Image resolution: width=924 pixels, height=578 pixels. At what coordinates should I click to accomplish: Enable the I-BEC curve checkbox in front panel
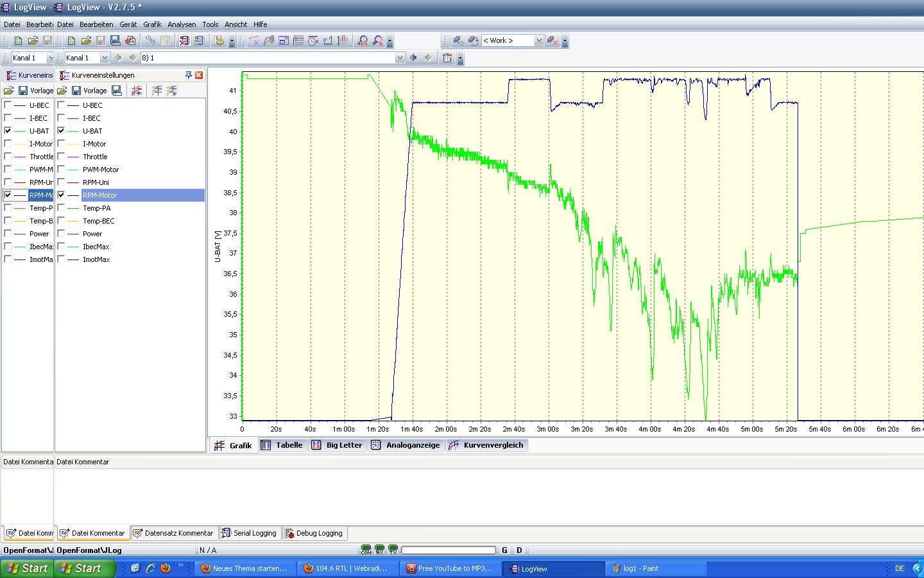tap(61, 118)
